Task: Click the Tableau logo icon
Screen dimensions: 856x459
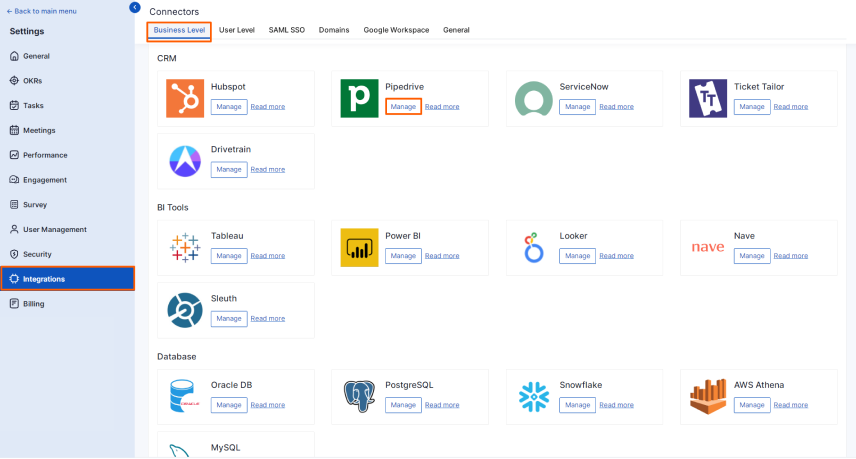Action: point(185,247)
